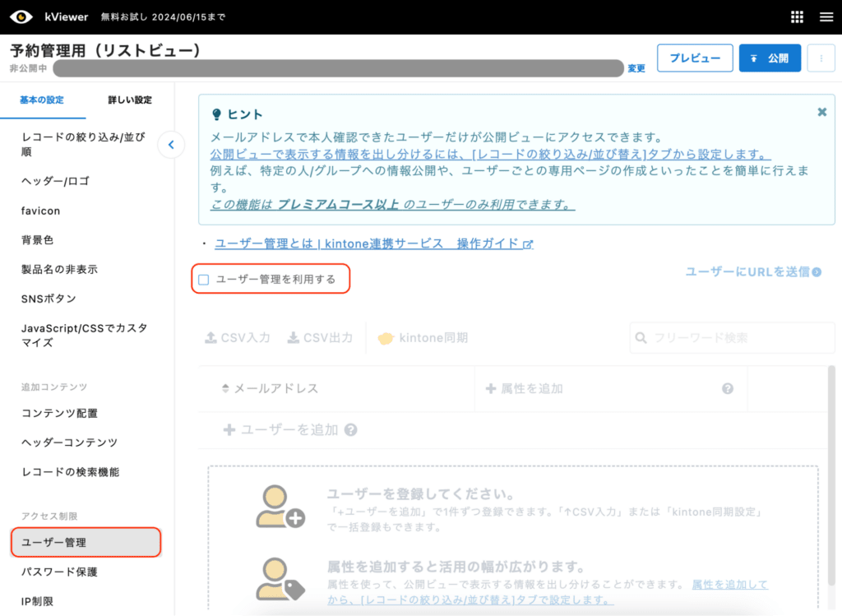
Task: Open the vertical ellipsis options menu
Action: click(x=821, y=58)
